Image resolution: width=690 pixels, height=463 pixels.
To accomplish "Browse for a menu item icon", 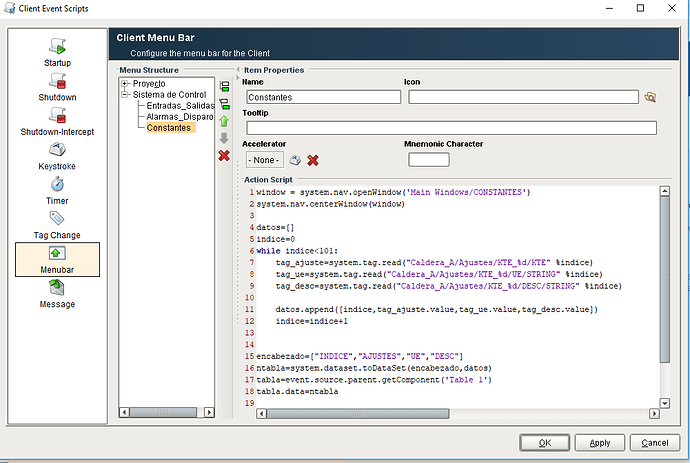I will pyautogui.click(x=650, y=97).
